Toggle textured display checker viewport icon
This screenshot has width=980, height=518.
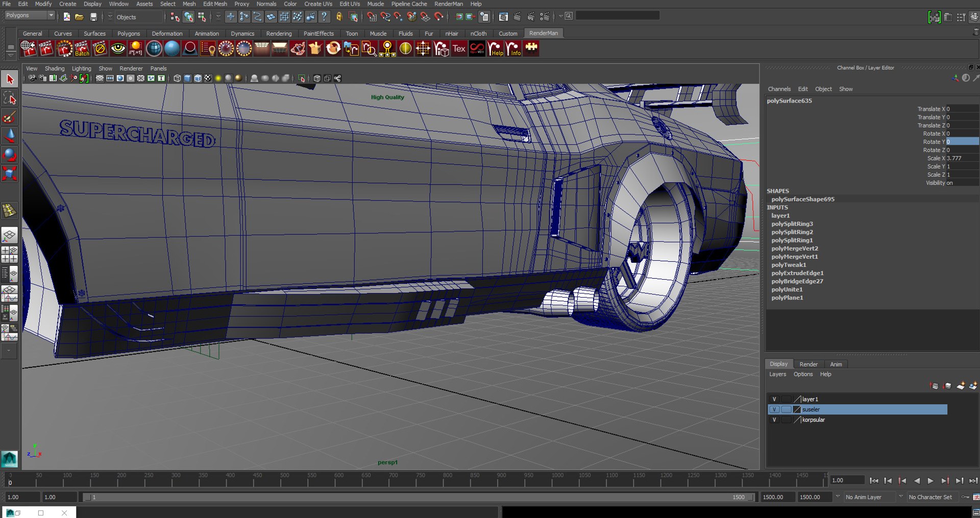(208, 78)
